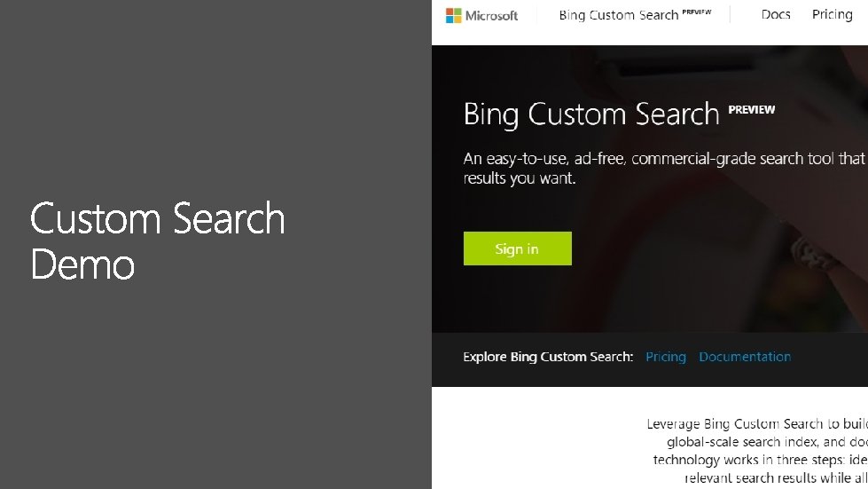Image resolution: width=868 pixels, height=489 pixels.
Task: Click the Microsoft wordmark in the header
Action: tap(490, 15)
